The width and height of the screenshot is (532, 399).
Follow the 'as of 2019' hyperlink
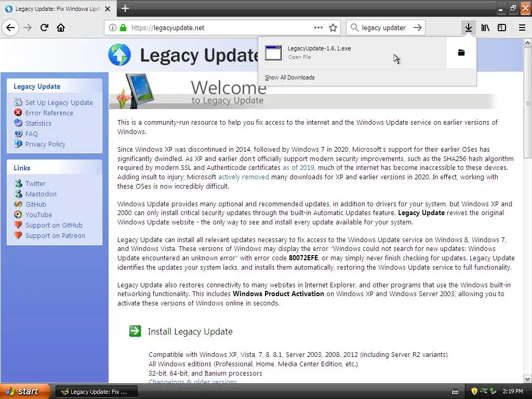pos(298,168)
